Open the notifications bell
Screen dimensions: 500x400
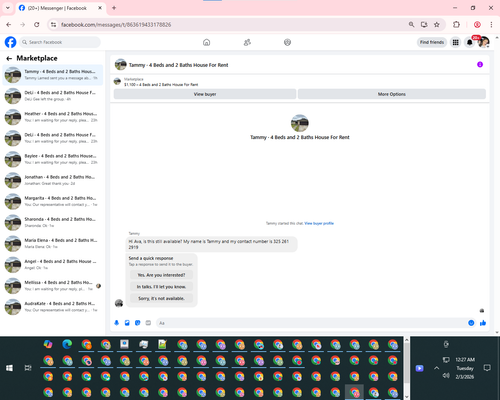469,42
